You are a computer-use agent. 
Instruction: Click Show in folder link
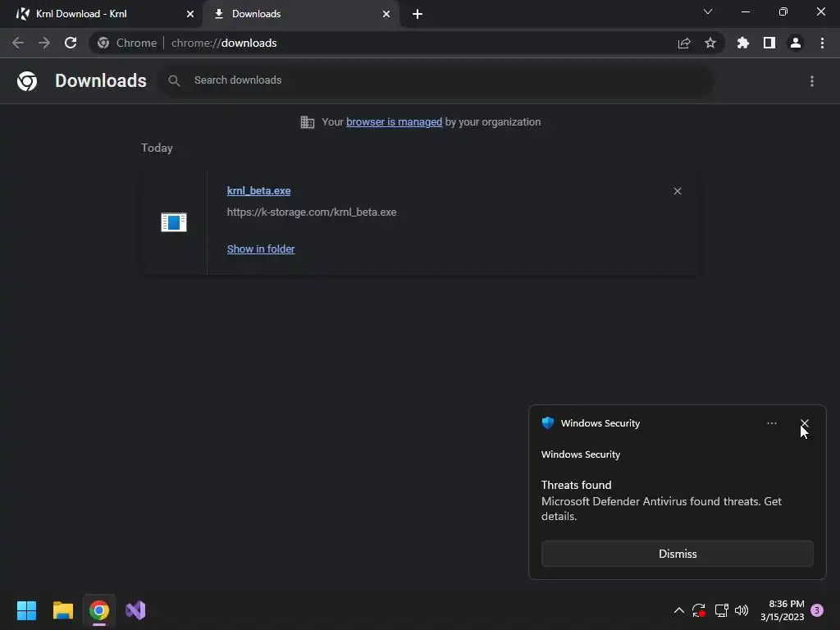click(x=261, y=249)
